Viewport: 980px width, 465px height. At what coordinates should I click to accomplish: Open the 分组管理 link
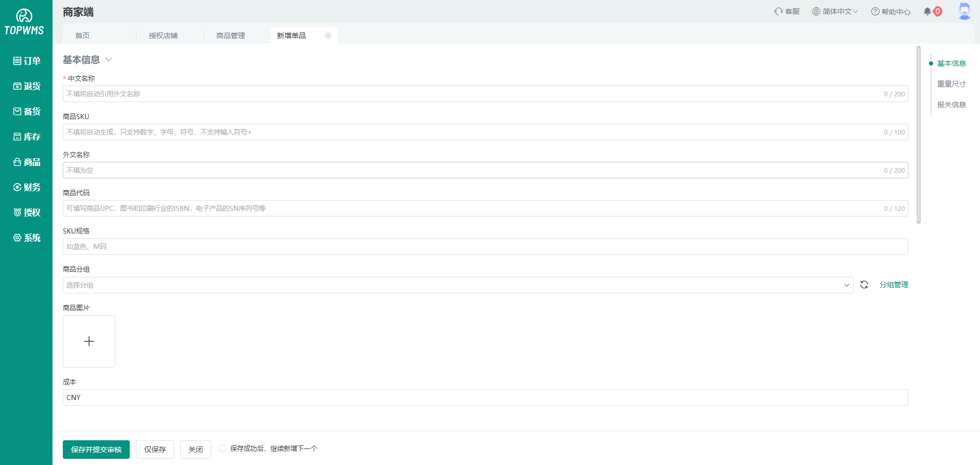pos(893,285)
